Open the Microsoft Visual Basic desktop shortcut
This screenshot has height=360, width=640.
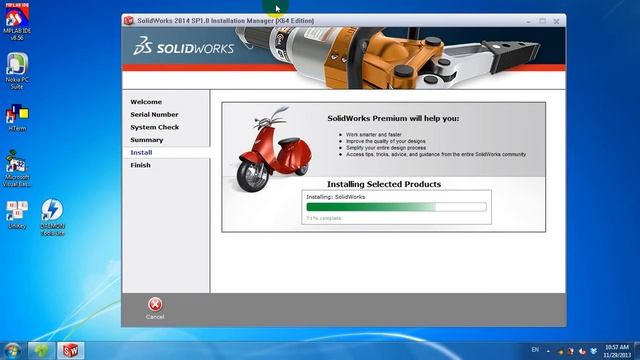click(x=17, y=168)
